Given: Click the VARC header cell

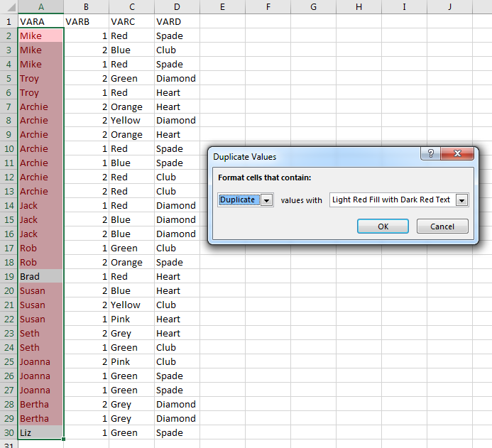Looking at the screenshot, I should click(132, 21).
